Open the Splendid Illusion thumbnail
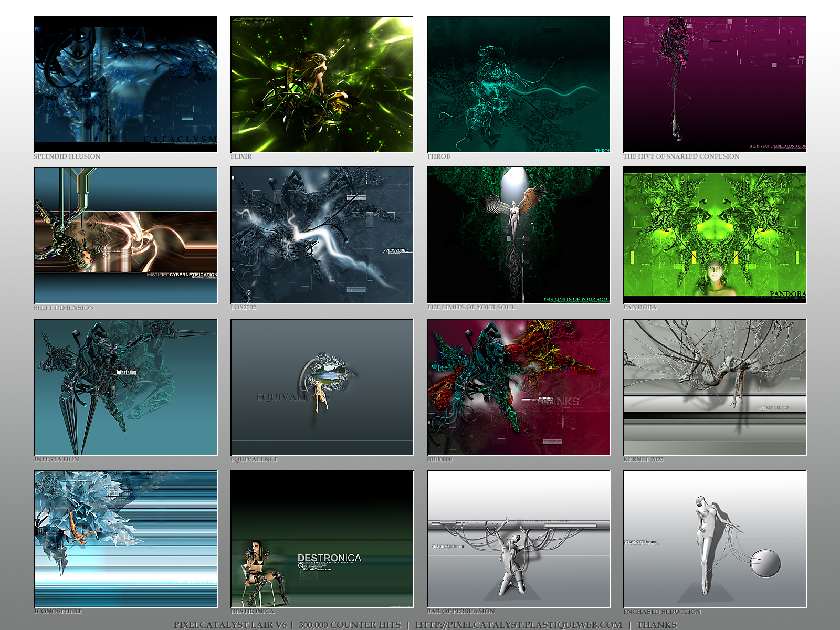The image size is (840, 630). click(x=125, y=84)
